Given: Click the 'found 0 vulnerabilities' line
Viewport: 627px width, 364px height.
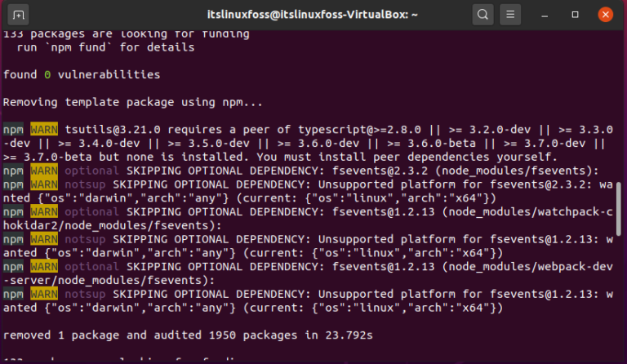Looking at the screenshot, I should coord(82,75).
